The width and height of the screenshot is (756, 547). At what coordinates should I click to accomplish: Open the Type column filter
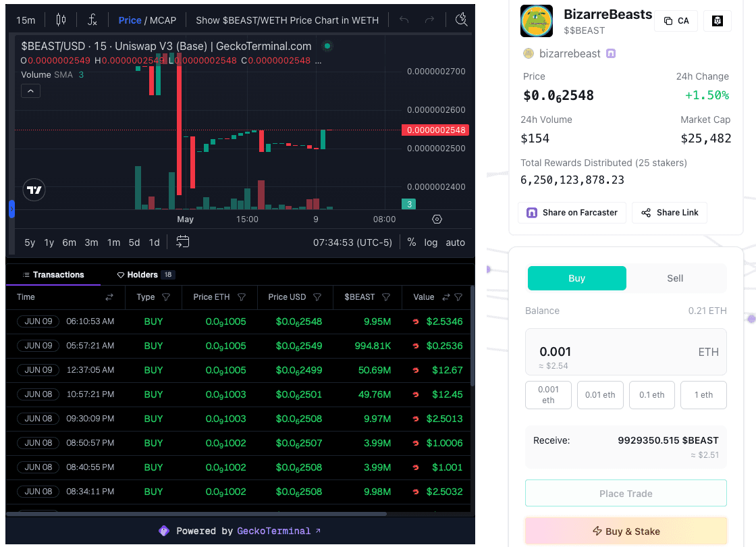coord(166,297)
